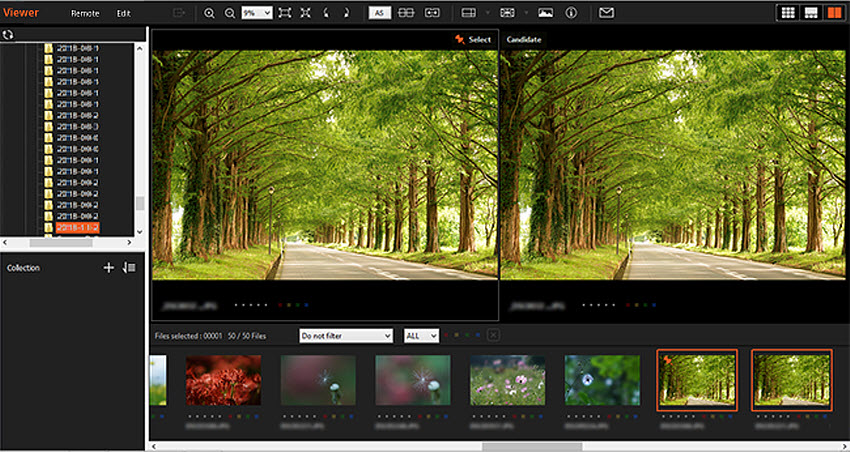Click the zoom out magnifier icon

[x=230, y=14]
